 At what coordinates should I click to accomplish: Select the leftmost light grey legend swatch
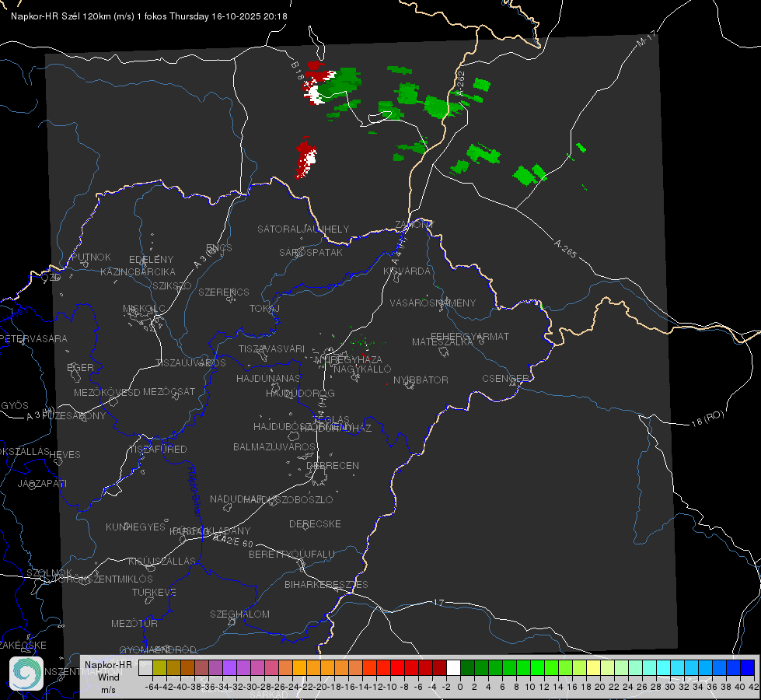pyautogui.click(x=145, y=667)
